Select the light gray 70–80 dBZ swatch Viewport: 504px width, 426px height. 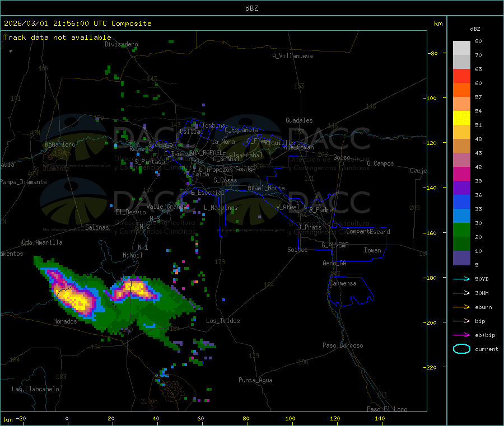[x=461, y=48]
